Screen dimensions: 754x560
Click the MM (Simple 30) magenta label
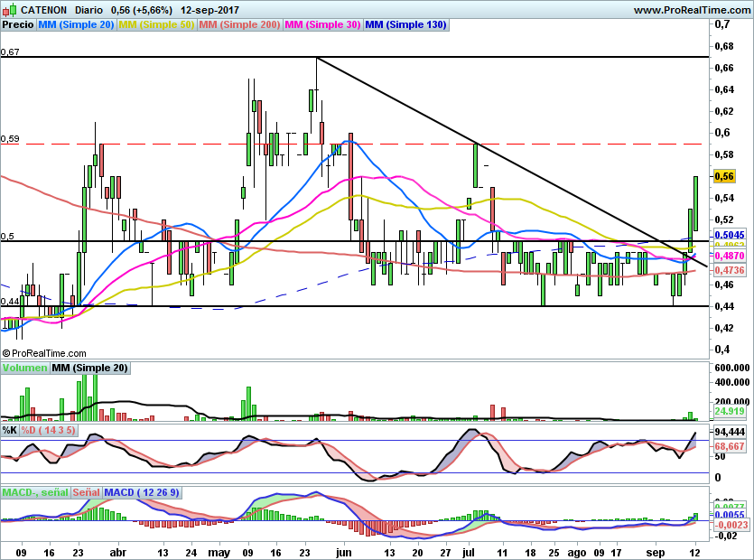[x=322, y=25]
